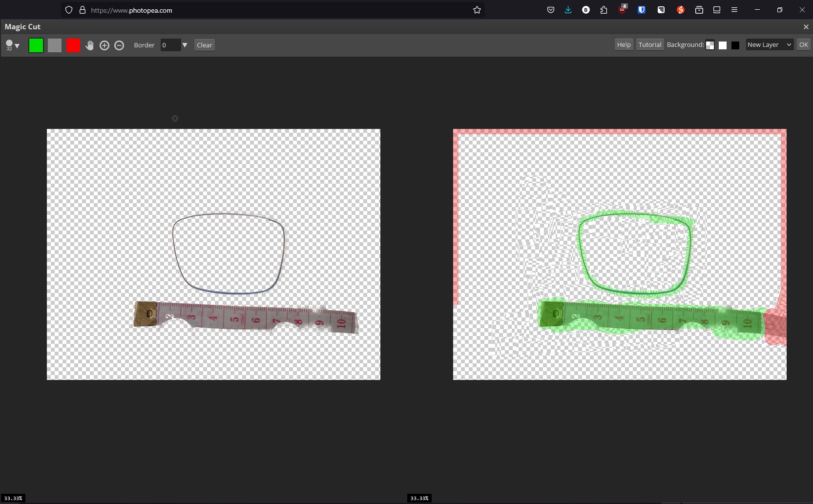Screen dimensions: 813x504
Task: Set background preview to black
Action: click(735, 45)
